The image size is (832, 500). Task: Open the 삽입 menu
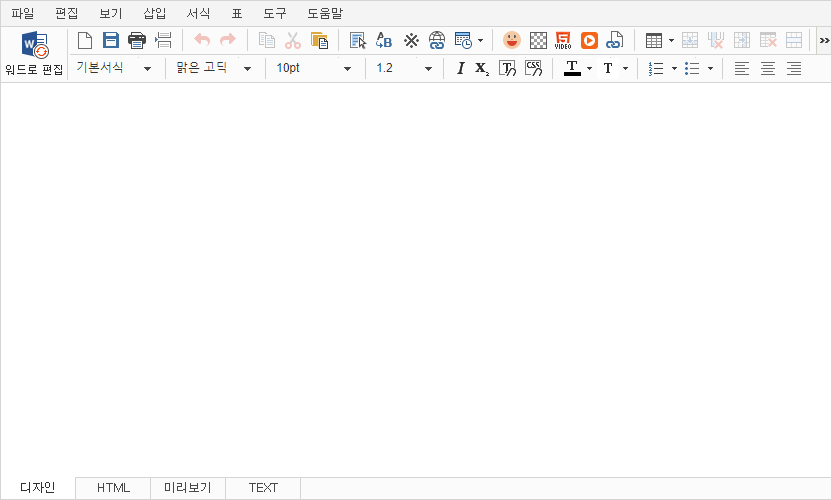pyautogui.click(x=154, y=13)
